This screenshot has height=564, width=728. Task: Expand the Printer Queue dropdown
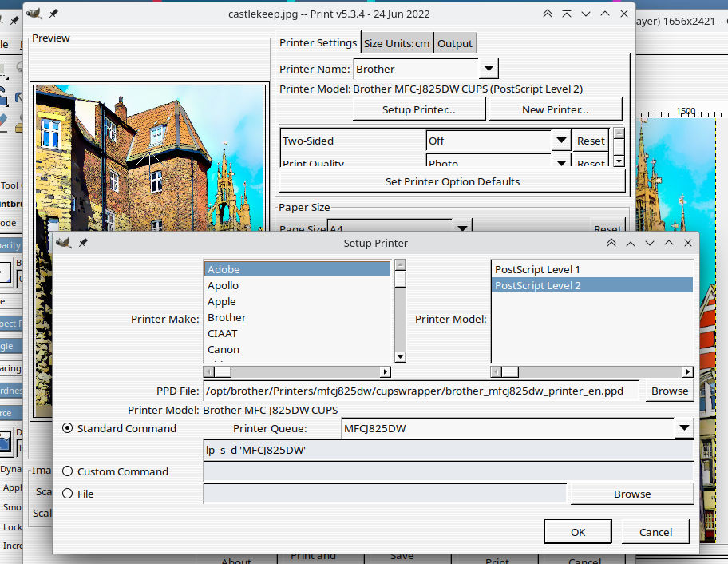(x=683, y=428)
